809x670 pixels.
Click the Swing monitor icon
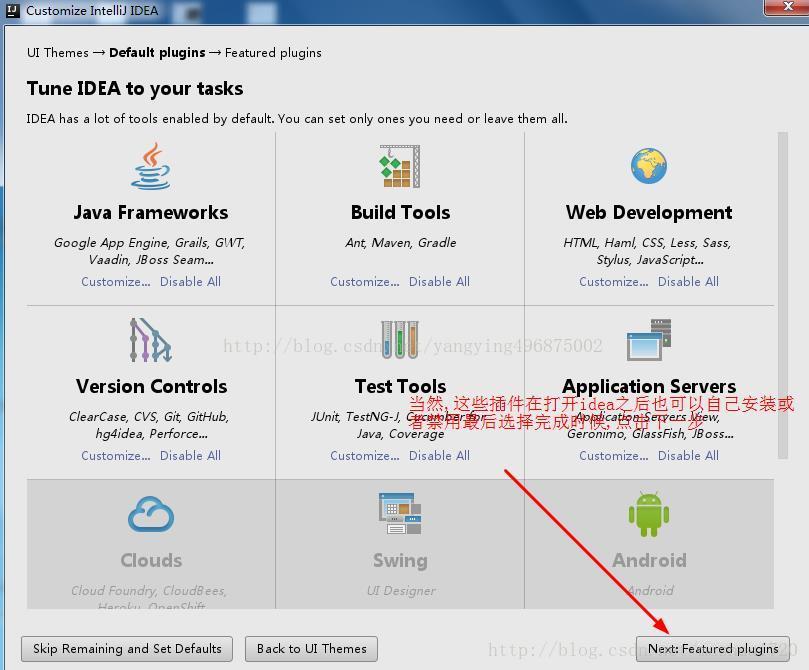click(399, 515)
